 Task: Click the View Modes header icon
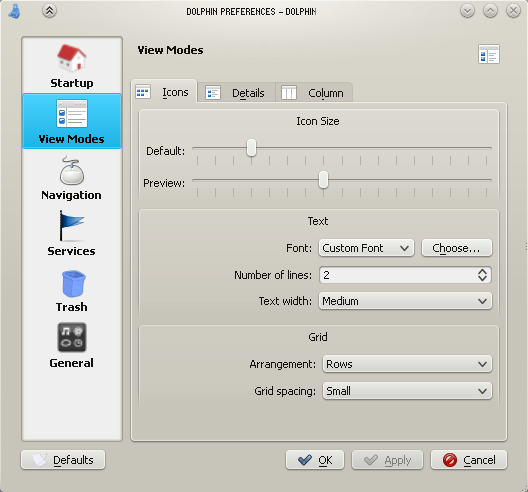click(489, 54)
